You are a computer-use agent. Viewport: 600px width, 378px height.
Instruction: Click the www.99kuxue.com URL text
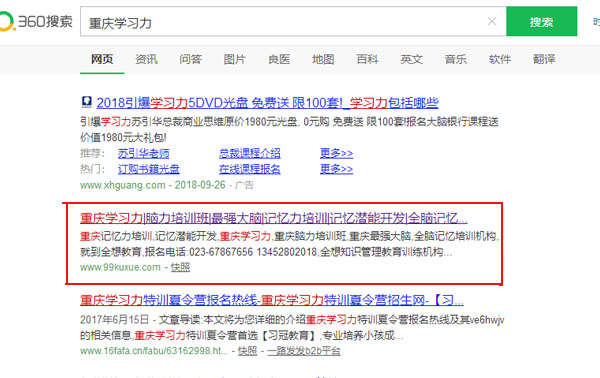tap(120, 267)
